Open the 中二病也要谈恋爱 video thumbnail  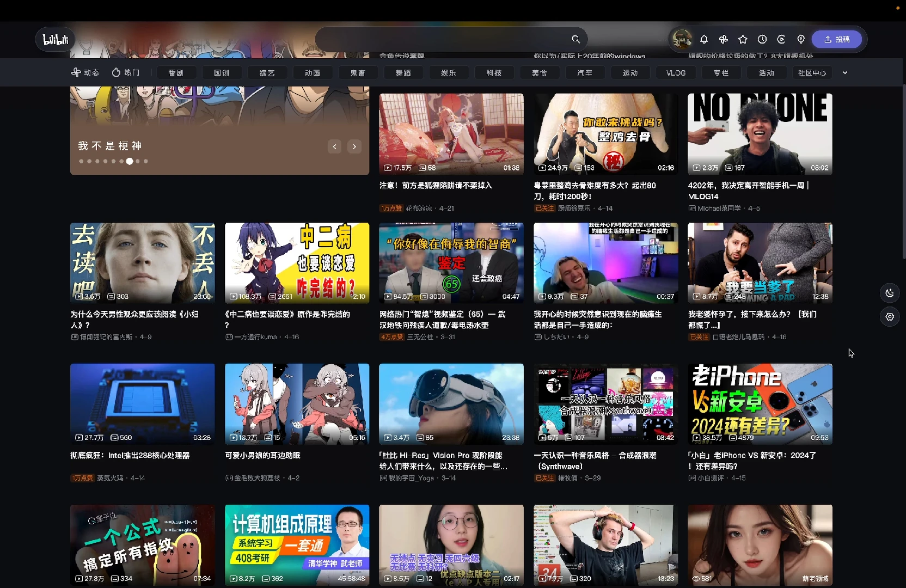pos(297,263)
